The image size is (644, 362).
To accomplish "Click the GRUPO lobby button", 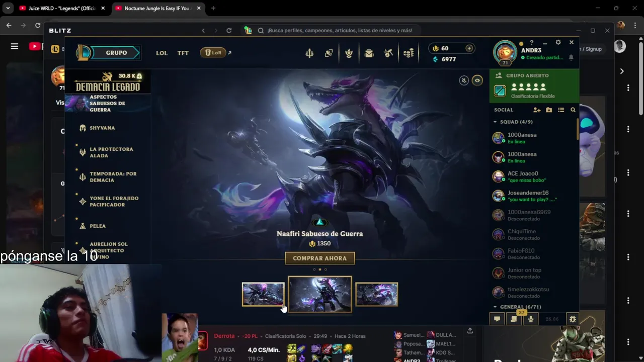I will (116, 53).
